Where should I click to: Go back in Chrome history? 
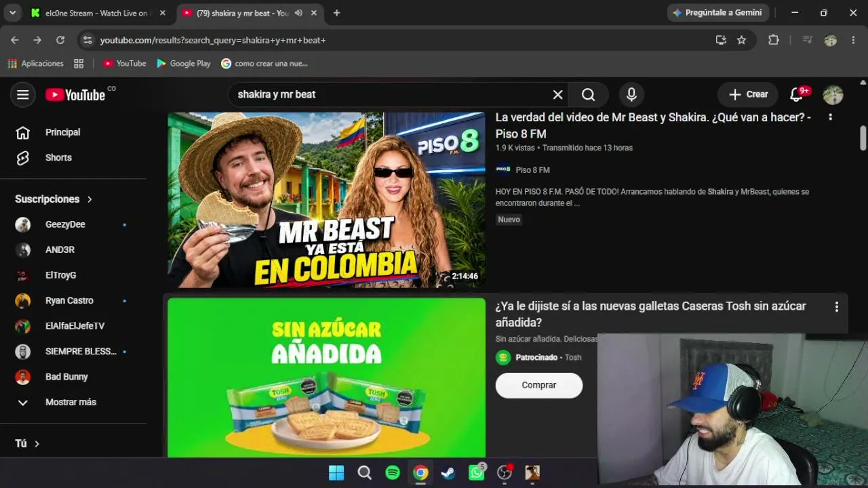point(15,40)
